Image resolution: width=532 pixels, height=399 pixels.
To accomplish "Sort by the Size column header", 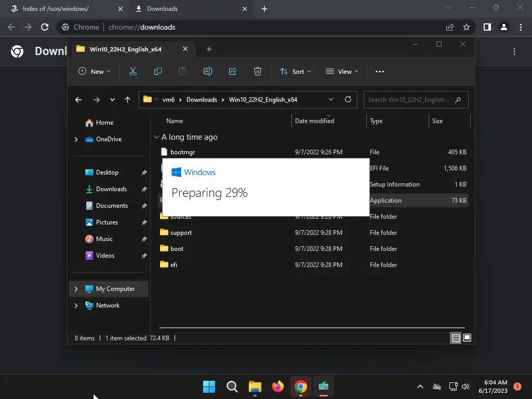I will (x=437, y=121).
